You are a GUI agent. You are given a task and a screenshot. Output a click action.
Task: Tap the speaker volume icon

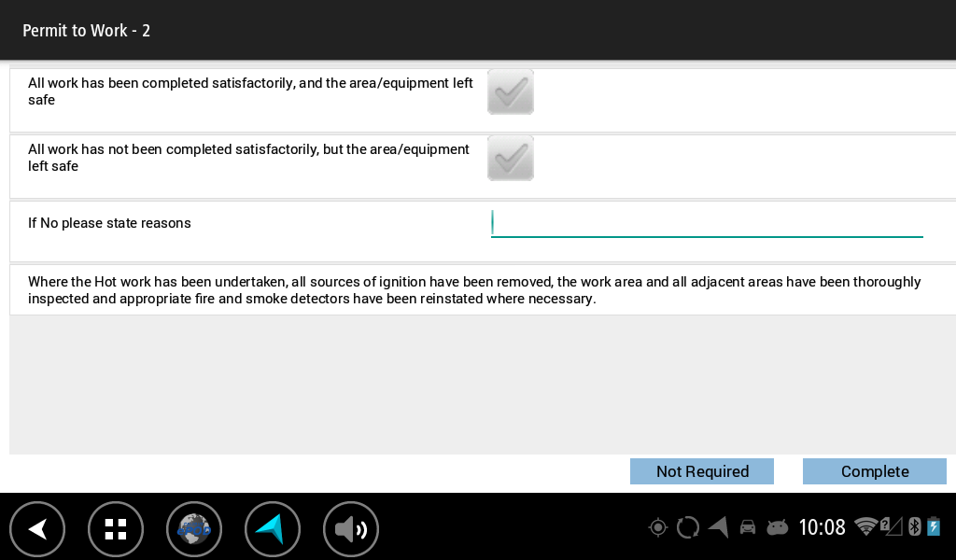[x=351, y=529]
